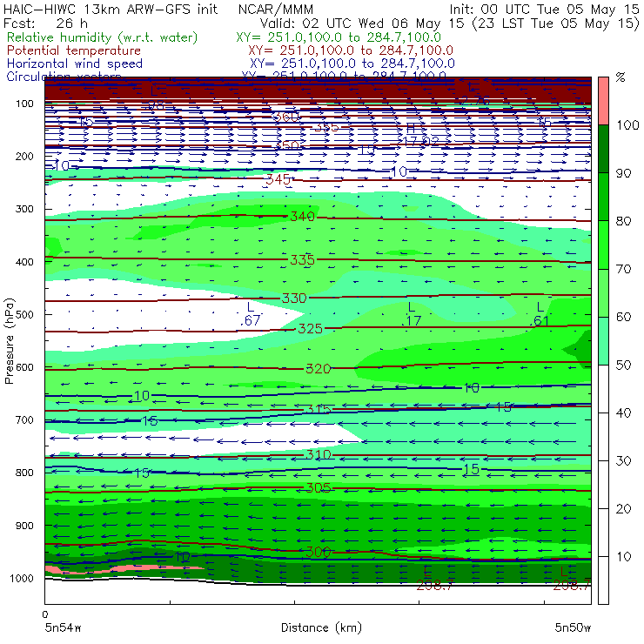Click 'Init: 00 UTC Tue 05 May 15'
Screen dimensions: 644x644
pos(544,9)
